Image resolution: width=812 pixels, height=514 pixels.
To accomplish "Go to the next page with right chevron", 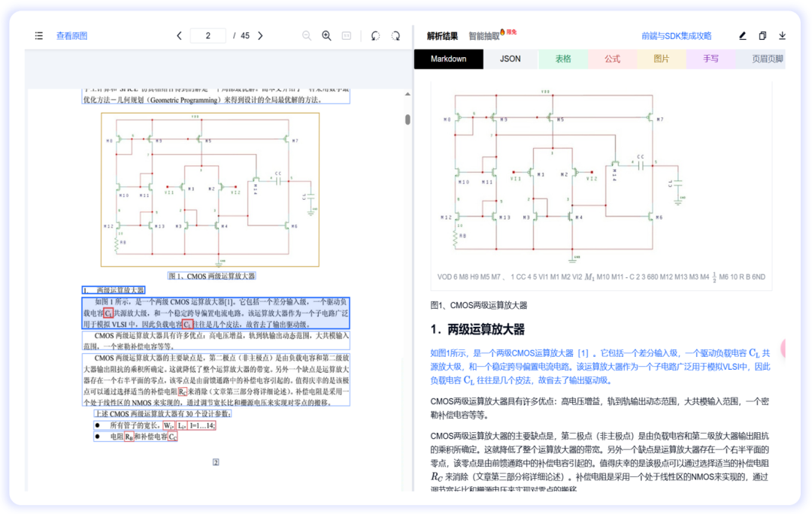I will [x=260, y=35].
